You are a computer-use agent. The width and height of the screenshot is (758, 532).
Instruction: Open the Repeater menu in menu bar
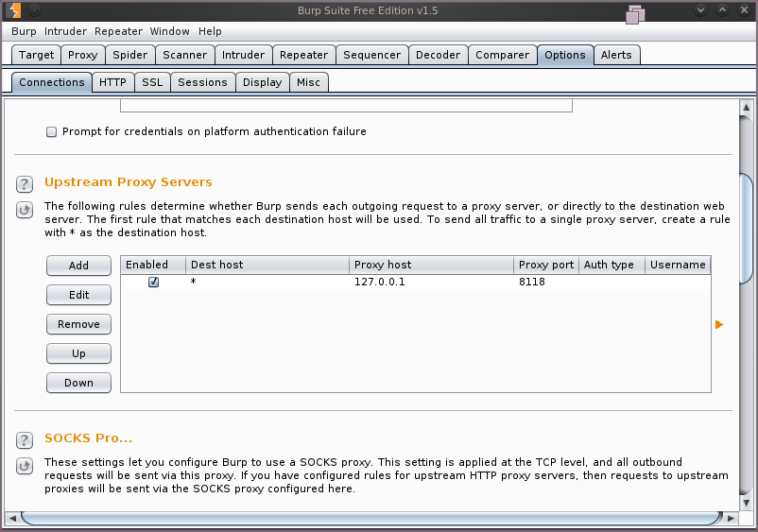118,31
